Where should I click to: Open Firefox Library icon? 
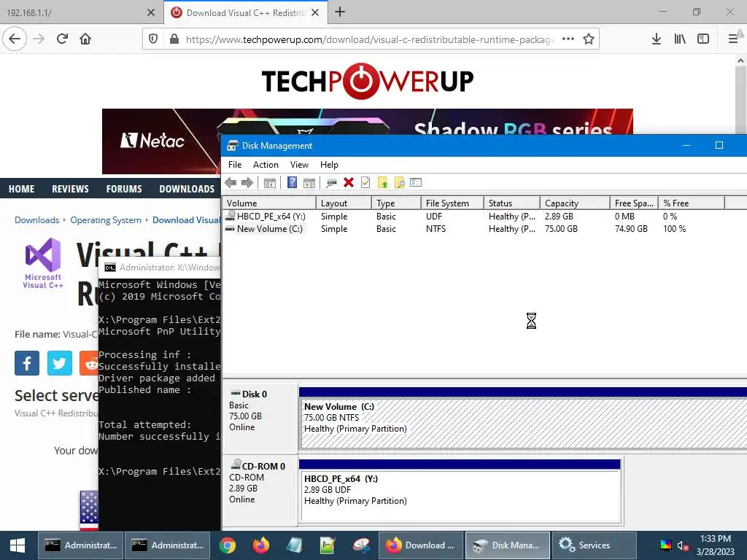coord(680,39)
